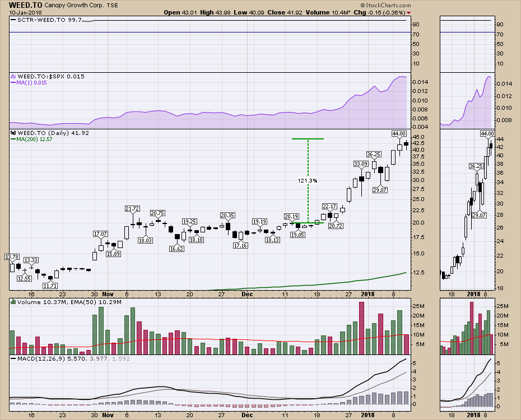
Task: Click the Canopy Growth Corp. company name
Action: pos(74,5)
